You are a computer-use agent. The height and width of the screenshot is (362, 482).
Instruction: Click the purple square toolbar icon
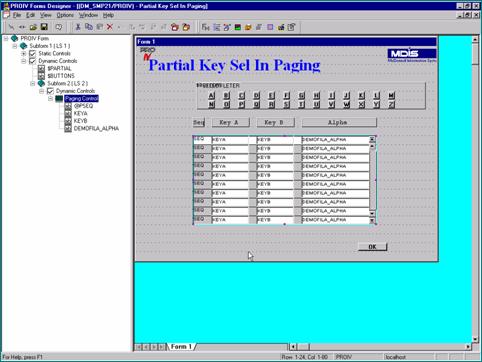tap(270, 27)
